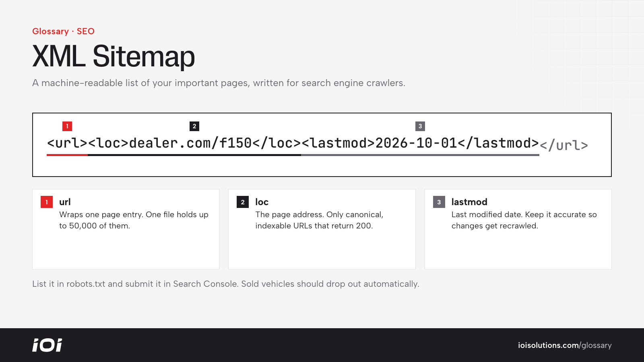Click the red 1 badge above the code line
644x362 pixels.
[x=67, y=126]
